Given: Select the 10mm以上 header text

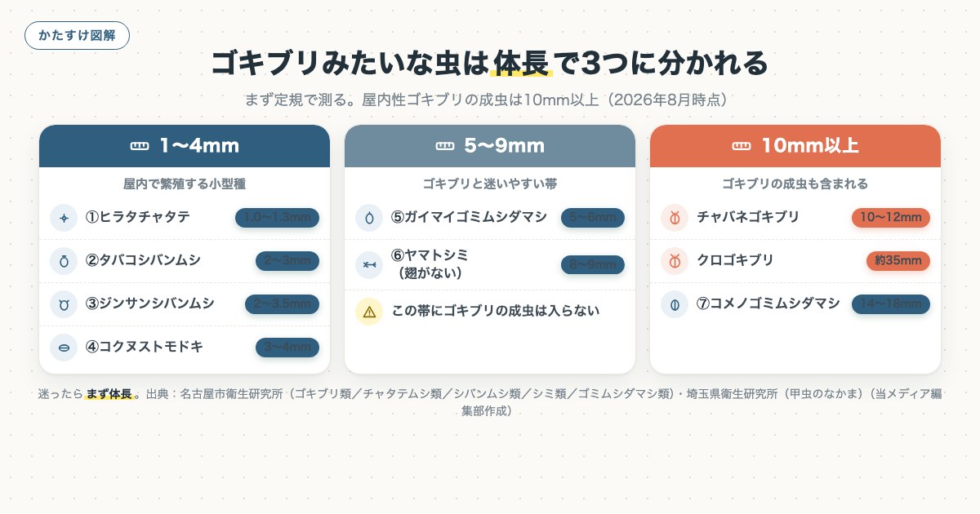Looking at the screenshot, I should [x=810, y=146].
